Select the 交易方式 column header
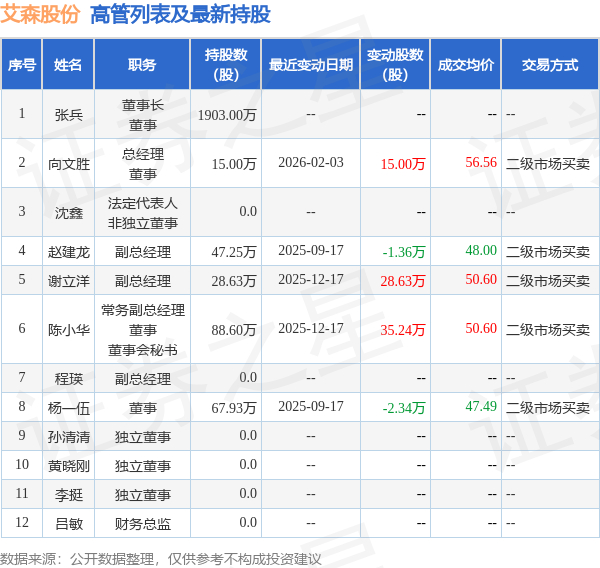The image size is (600, 568). click(x=550, y=65)
